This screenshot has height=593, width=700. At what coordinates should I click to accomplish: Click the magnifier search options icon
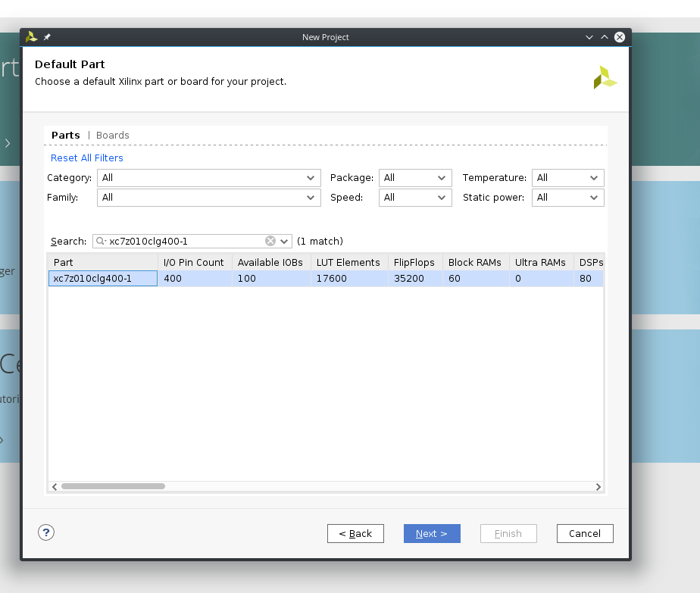(101, 241)
